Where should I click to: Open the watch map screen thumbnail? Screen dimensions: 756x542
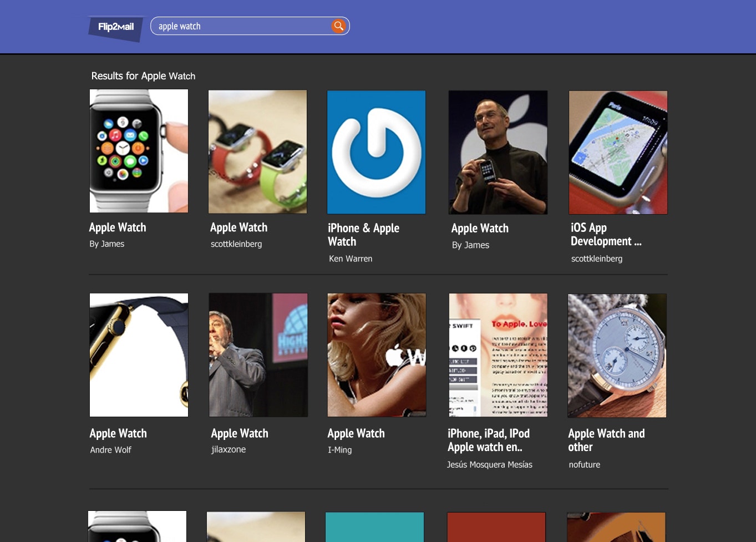(x=618, y=153)
